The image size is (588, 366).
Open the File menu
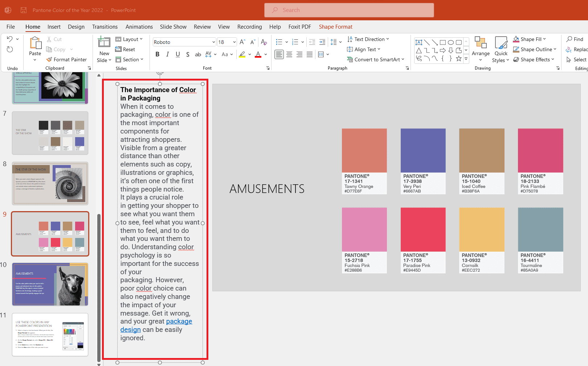coord(11,27)
